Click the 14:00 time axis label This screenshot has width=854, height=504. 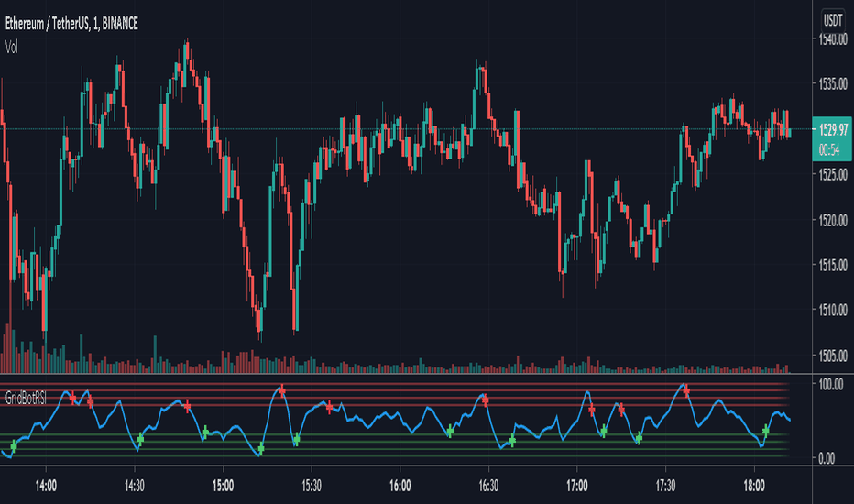46,486
